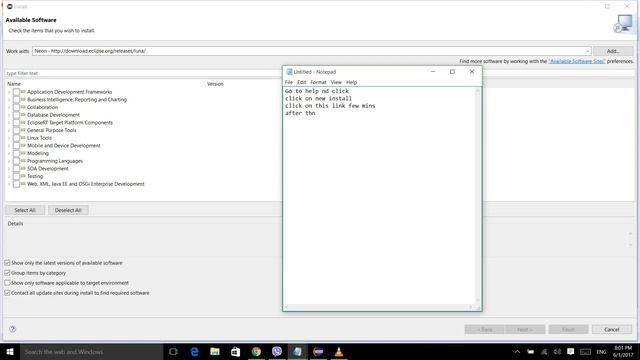This screenshot has height=360, width=640.
Task: Enable Show only software applicable to target environment
Action: (x=7, y=283)
